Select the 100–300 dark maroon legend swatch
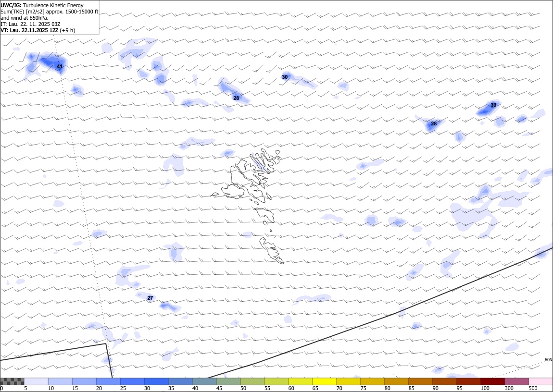 pyautogui.click(x=492, y=381)
